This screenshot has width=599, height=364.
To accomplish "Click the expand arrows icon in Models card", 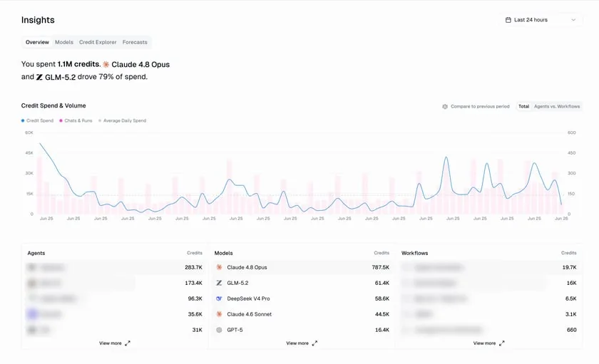I will [x=314, y=343].
